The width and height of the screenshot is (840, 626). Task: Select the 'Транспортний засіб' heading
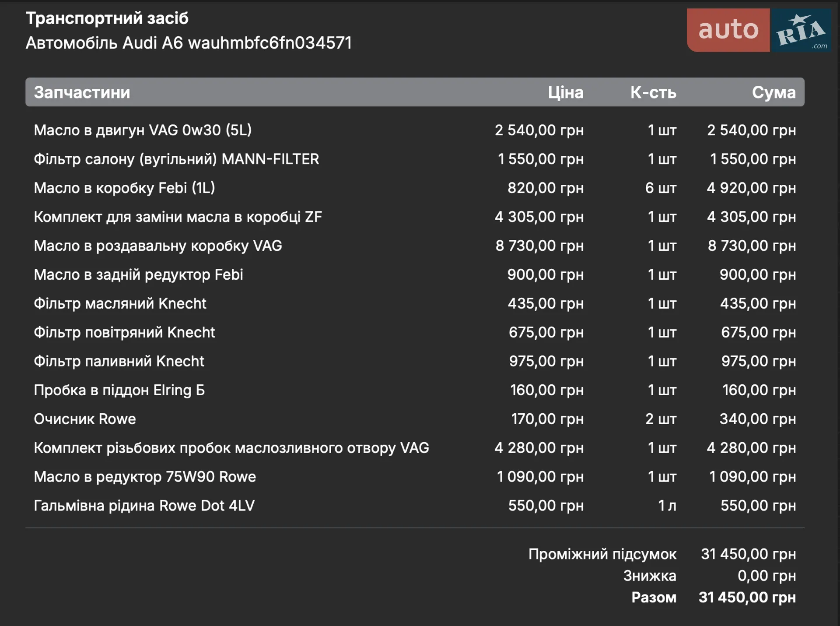click(x=107, y=18)
